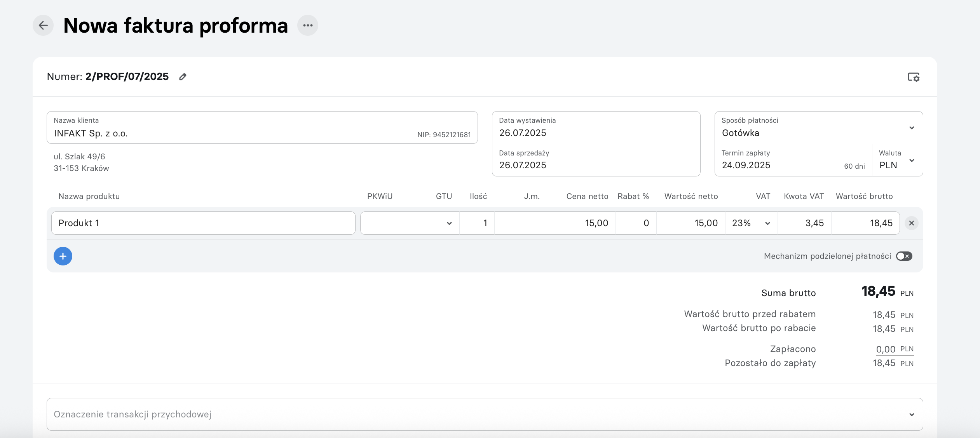Click the Kwota VAT 3,45 field
Viewport: 980px width, 438px height.
[804, 223]
